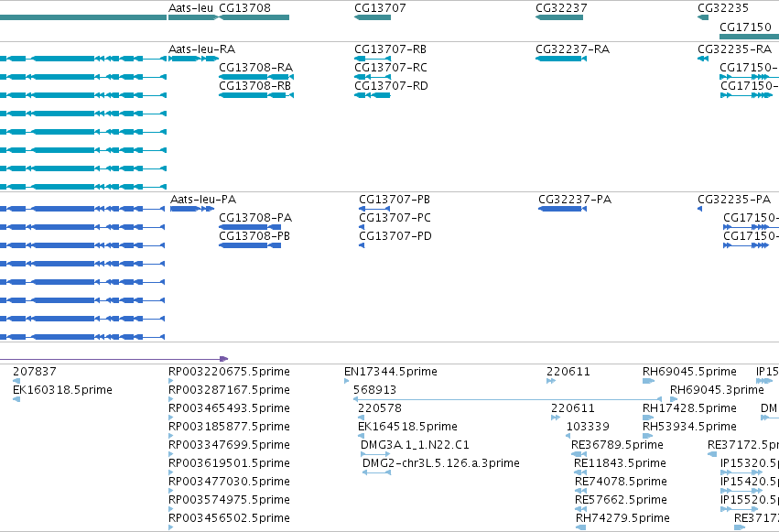Select RP003465493.5prime

coord(171,418)
